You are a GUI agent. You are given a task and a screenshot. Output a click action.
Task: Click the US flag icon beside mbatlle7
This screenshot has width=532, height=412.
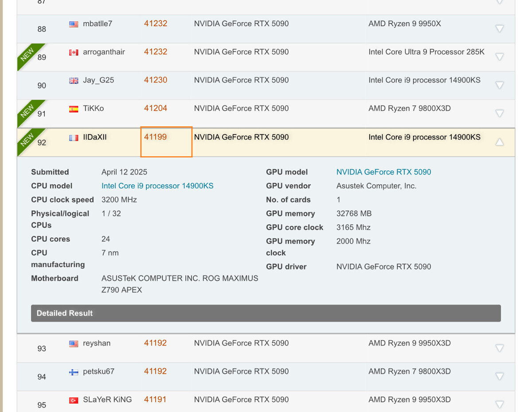(74, 24)
